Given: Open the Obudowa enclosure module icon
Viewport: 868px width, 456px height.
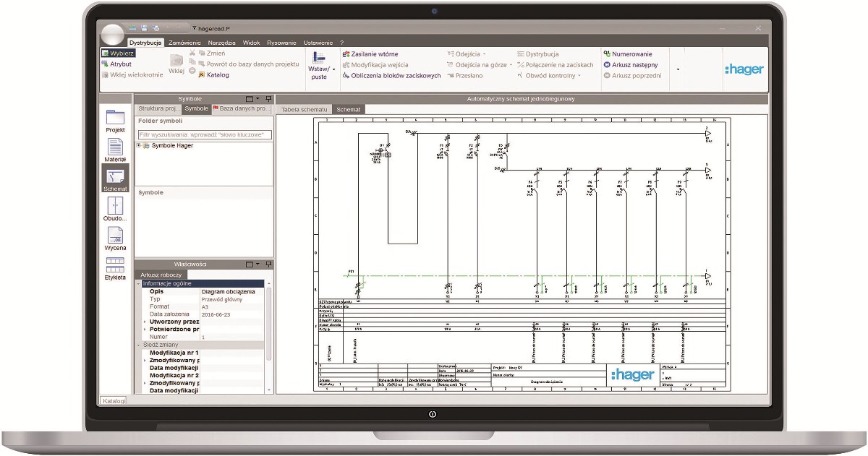Looking at the screenshot, I should pos(115,208).
